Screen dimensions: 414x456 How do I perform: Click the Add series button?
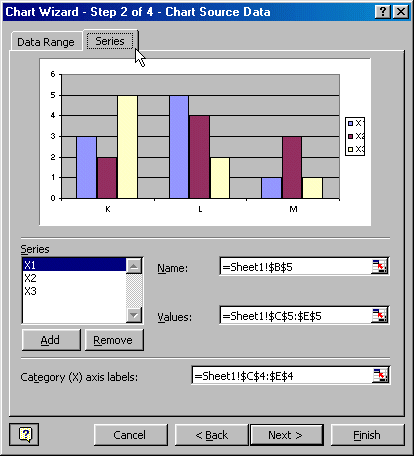(x=51, y=340)
